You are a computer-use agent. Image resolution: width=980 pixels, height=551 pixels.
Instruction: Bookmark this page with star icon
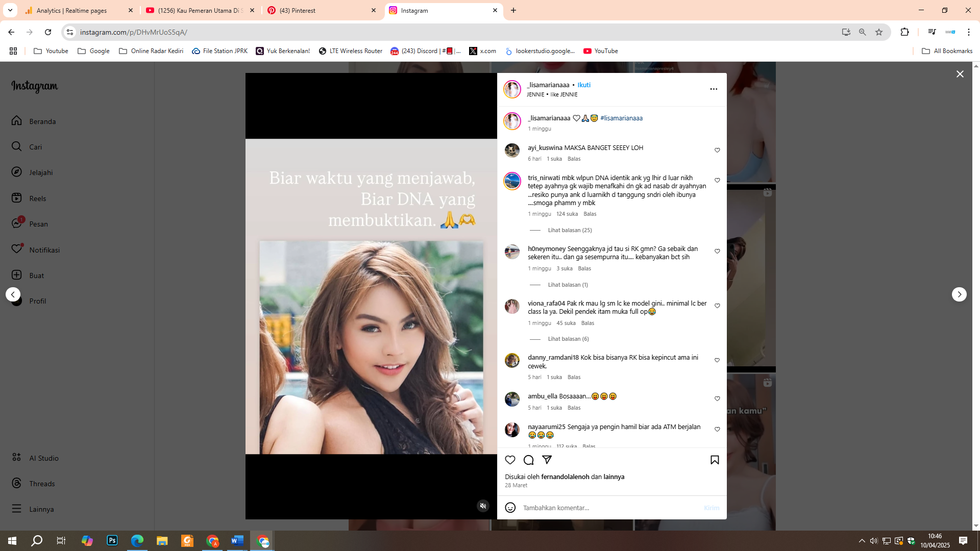pyautogui.click(x=879, y=32)
